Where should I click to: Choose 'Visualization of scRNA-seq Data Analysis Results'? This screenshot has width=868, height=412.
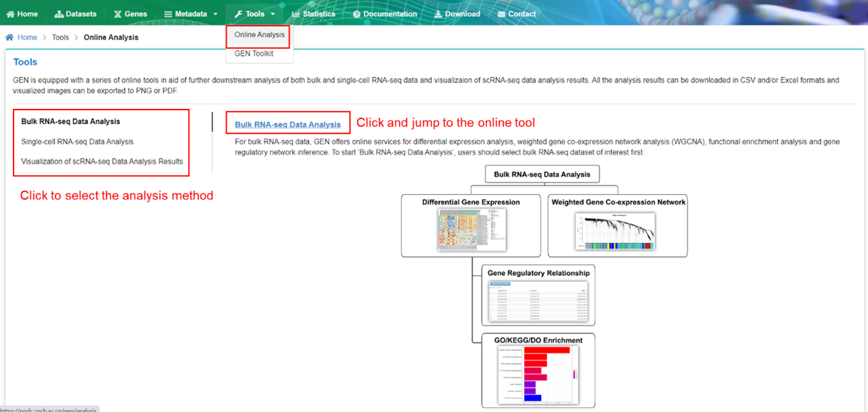coord(101,161)
